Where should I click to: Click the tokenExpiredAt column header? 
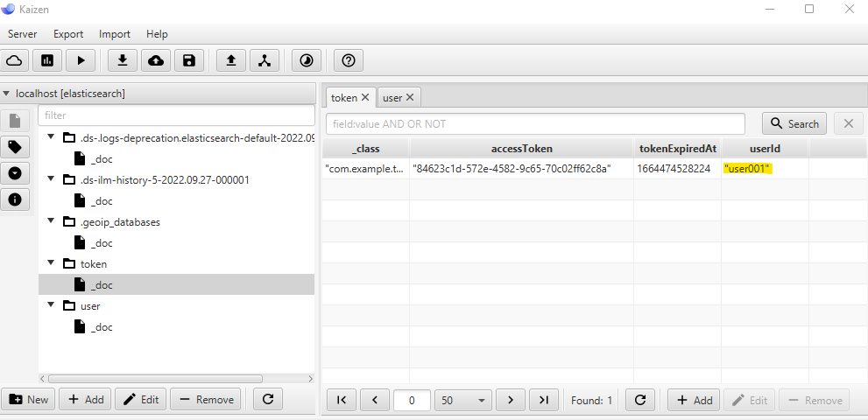click(x=678, y=148)
